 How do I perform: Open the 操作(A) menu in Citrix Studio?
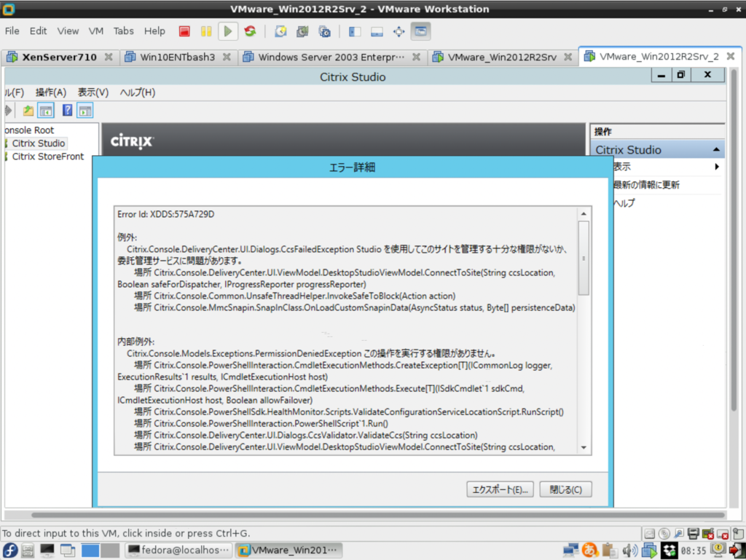pos(51,92)
